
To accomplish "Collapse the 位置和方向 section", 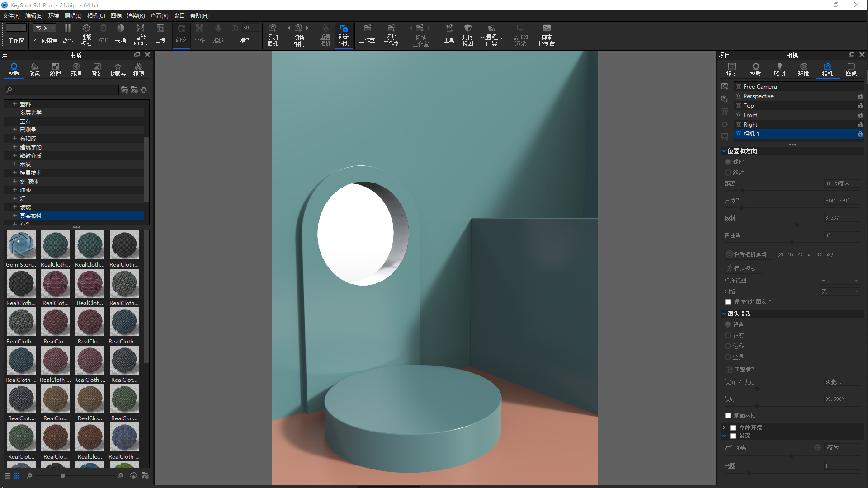I will 724,151.
